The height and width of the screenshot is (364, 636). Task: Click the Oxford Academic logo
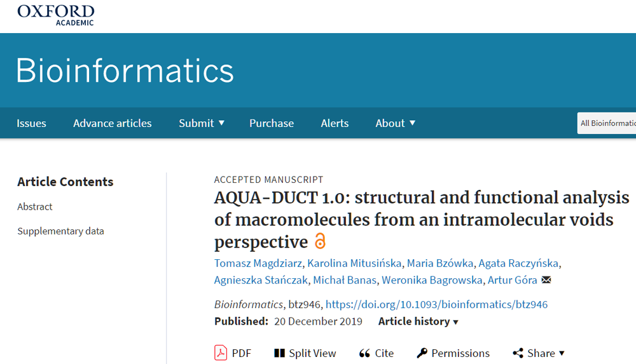tap(55, 15)
